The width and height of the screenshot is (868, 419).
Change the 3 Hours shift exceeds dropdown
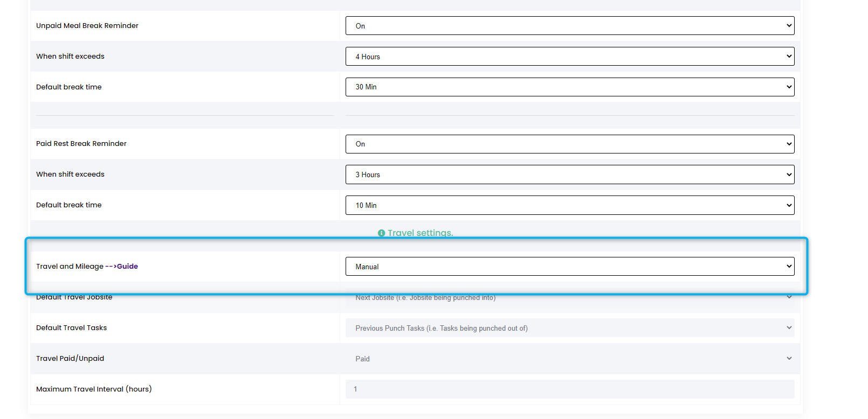pyautogui.click(x=570, y=174)
